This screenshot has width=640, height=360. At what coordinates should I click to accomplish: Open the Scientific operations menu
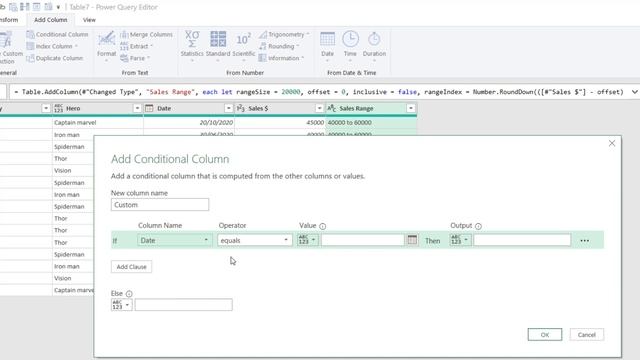pos(244,46)
